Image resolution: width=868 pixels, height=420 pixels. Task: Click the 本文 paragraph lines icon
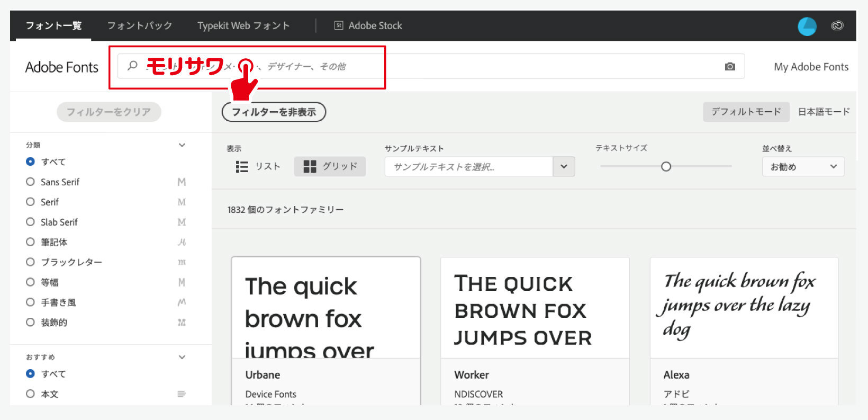(x=182, y=394)
